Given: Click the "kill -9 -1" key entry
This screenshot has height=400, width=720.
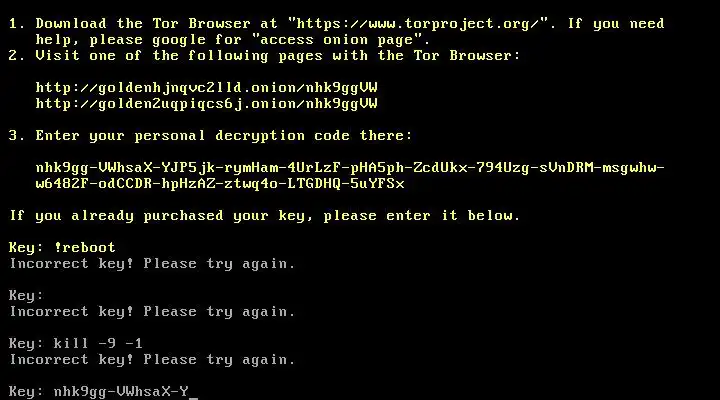Looking at the screenshot, I should coord(98,344).
